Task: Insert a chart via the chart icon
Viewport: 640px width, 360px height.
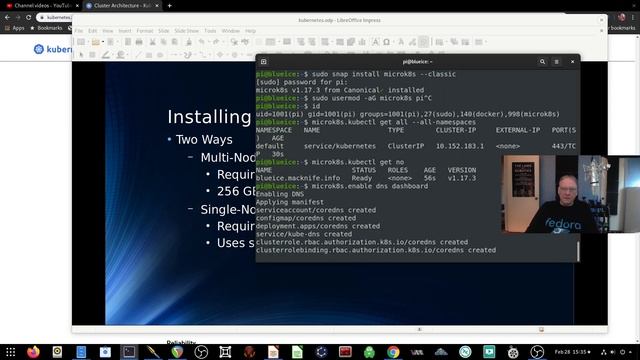Action: 362,42
